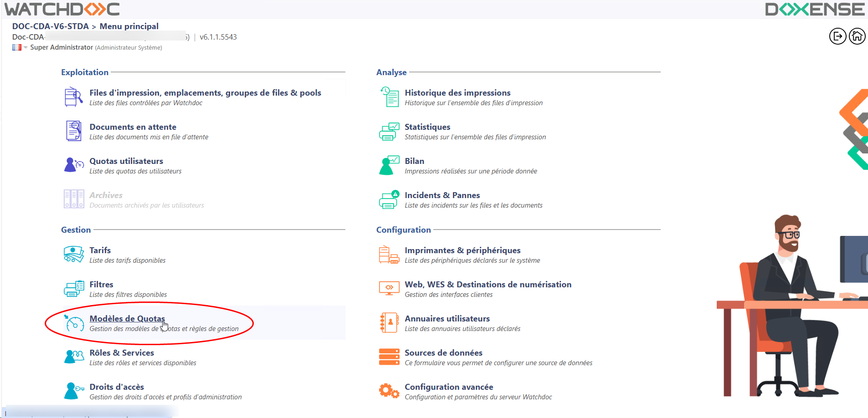Click the print queues icon under Exploitation

pyautogui.click(x=73, y=97)
